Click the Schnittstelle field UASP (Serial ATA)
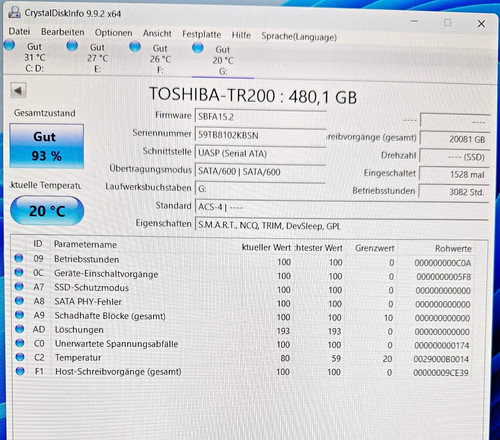This screenshot has width=500, height=440. click(260, 153)
